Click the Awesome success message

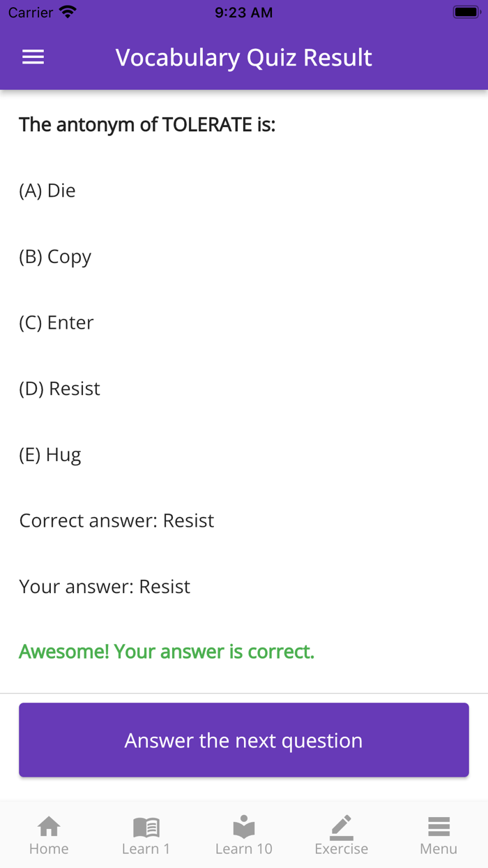(167, 651)
